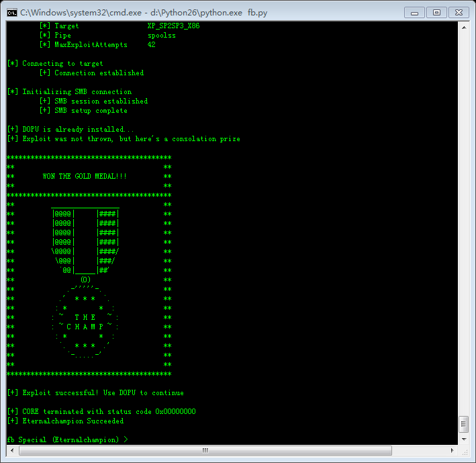This screenshot has height=463, width=476.
Task: Click the vertical scrollbar down arrow
Action: pos(463,439)
